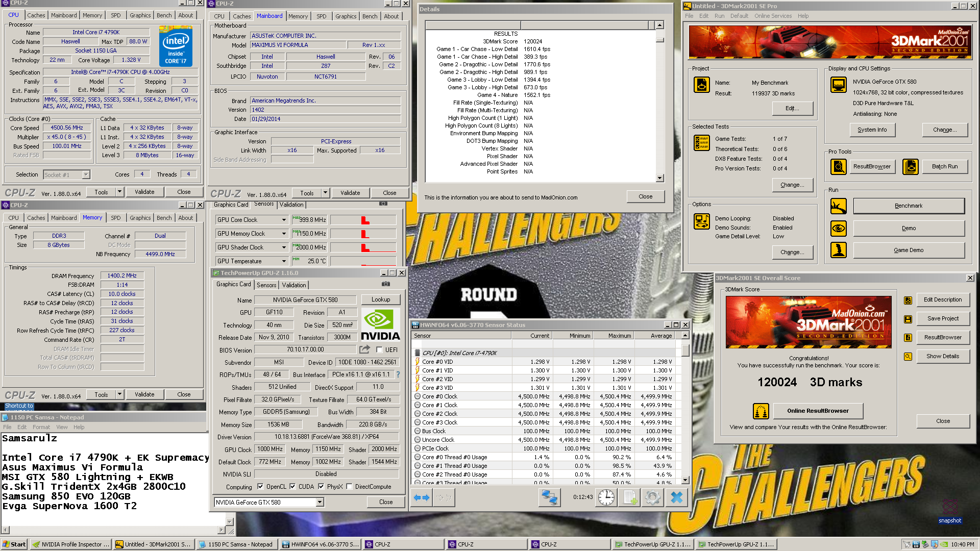This screenshot has height=551, width=980.
Task: Click the Start button on the taskbar
Action: 14,544
